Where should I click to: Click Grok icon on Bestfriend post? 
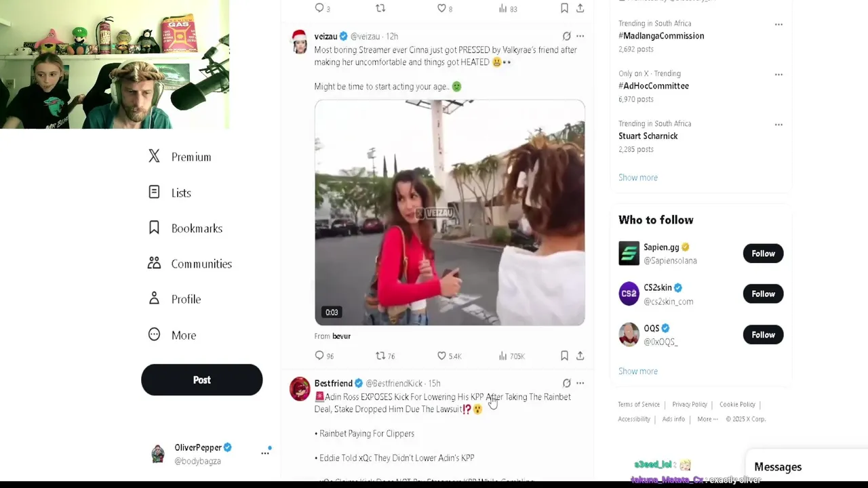567,383
